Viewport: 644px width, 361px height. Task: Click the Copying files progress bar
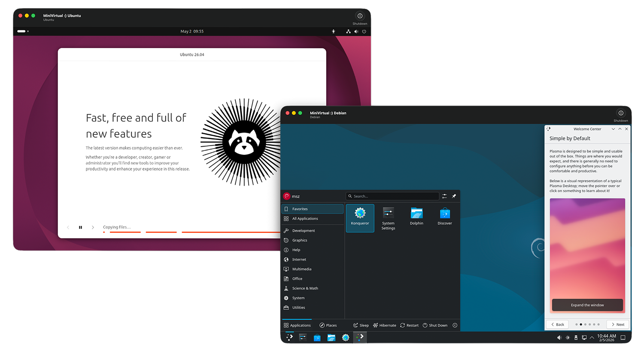click(192, 232)
